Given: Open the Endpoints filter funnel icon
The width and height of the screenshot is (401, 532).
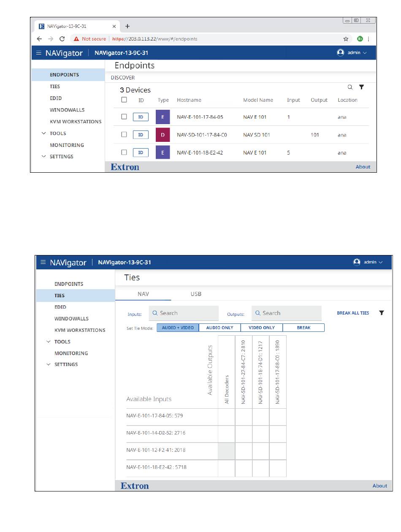Looking at the screenshot, I should [x=361, y=87].
